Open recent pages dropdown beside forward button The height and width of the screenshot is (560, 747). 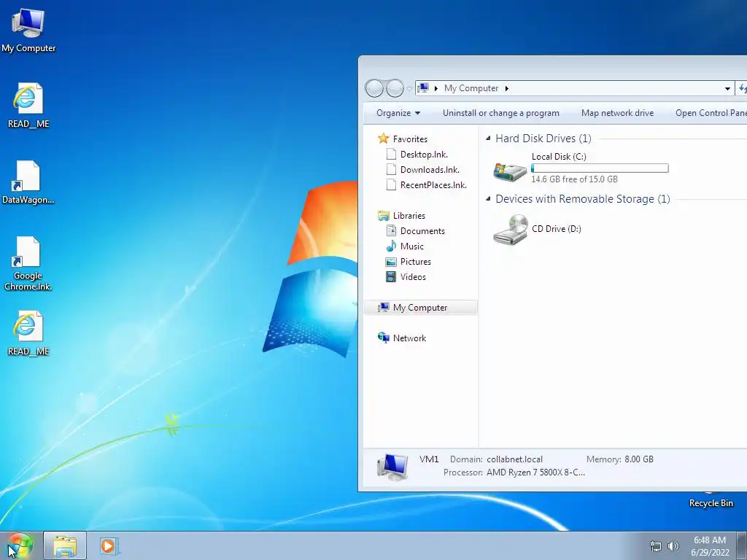pos(409,88)
